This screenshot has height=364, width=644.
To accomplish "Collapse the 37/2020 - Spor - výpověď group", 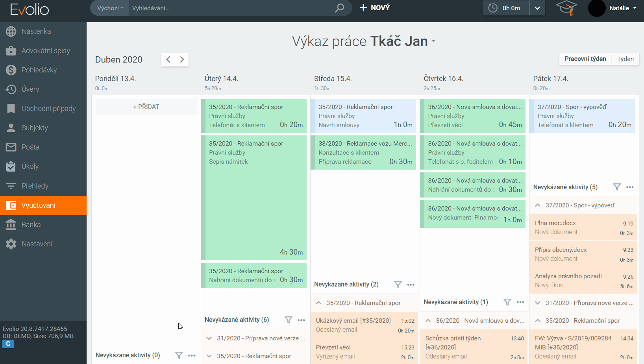I will [x=538, y=205].
